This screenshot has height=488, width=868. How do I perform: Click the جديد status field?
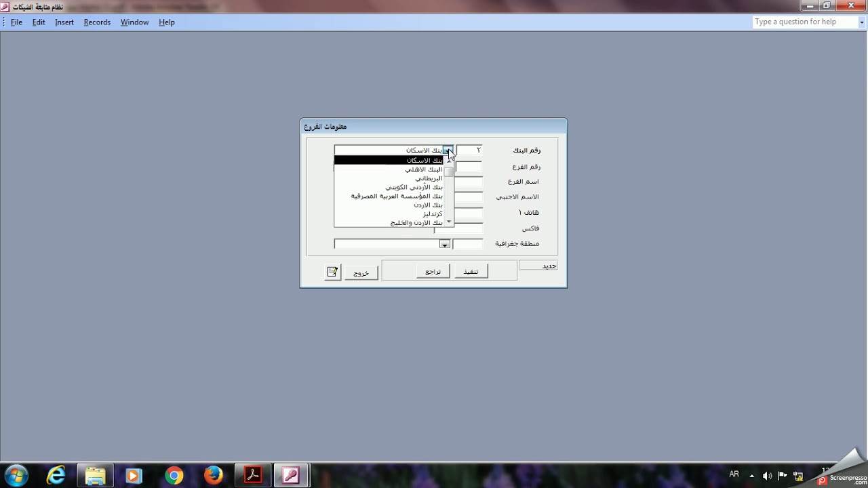point(538,266)
